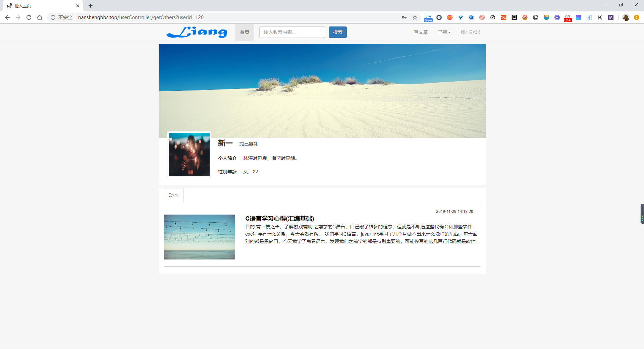Click the address bar URL
Image resolution: width=644 pixels, height=349 pixels.
pyautogui.click(x=141, y=17)
